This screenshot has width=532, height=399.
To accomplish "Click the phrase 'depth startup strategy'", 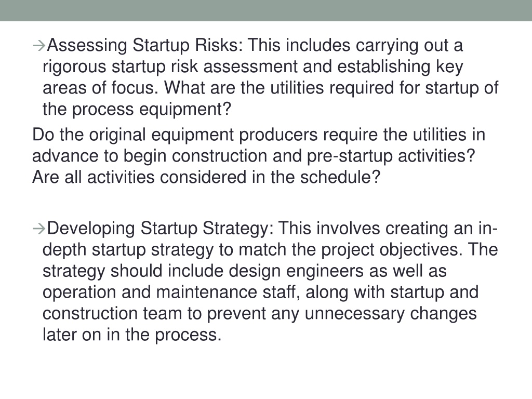I will pos(128,250).
